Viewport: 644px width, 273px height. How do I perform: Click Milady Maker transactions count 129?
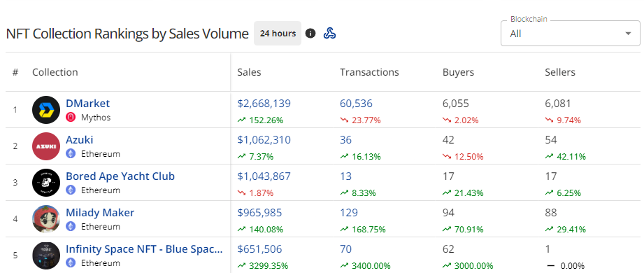tap(349, 213)
